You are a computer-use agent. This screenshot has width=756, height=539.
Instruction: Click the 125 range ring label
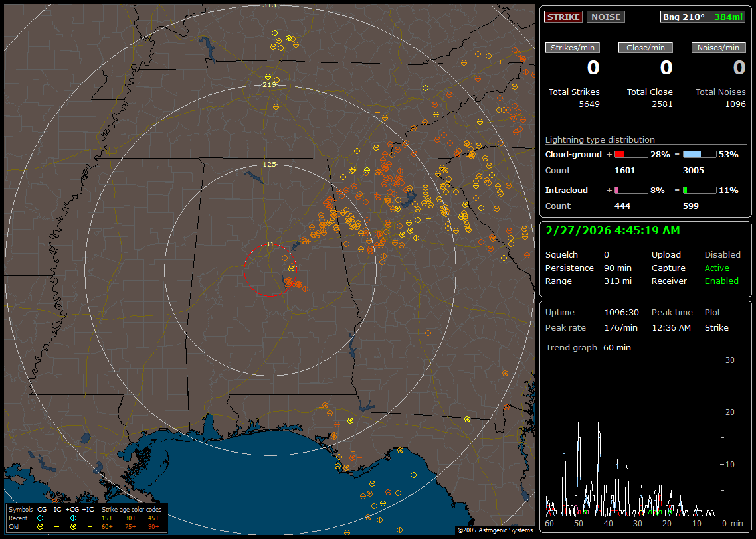(269, 164)
